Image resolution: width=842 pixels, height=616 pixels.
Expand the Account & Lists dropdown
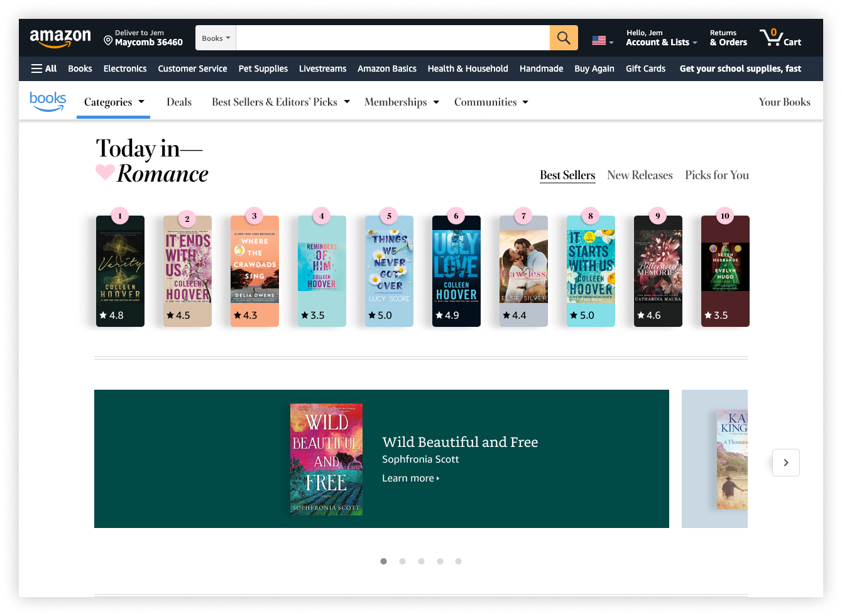662,38
